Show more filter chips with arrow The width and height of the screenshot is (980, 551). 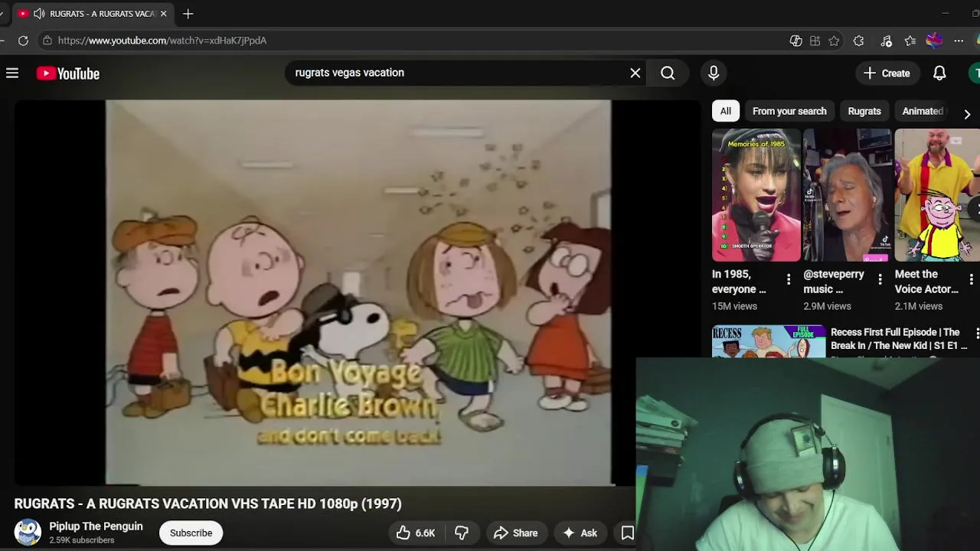click(x=967, y=113)
